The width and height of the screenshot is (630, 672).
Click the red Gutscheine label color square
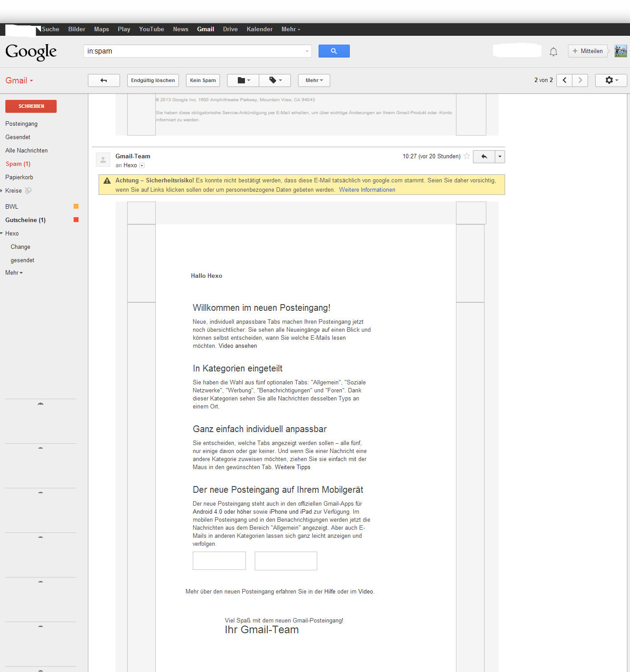tap(76, 219)
